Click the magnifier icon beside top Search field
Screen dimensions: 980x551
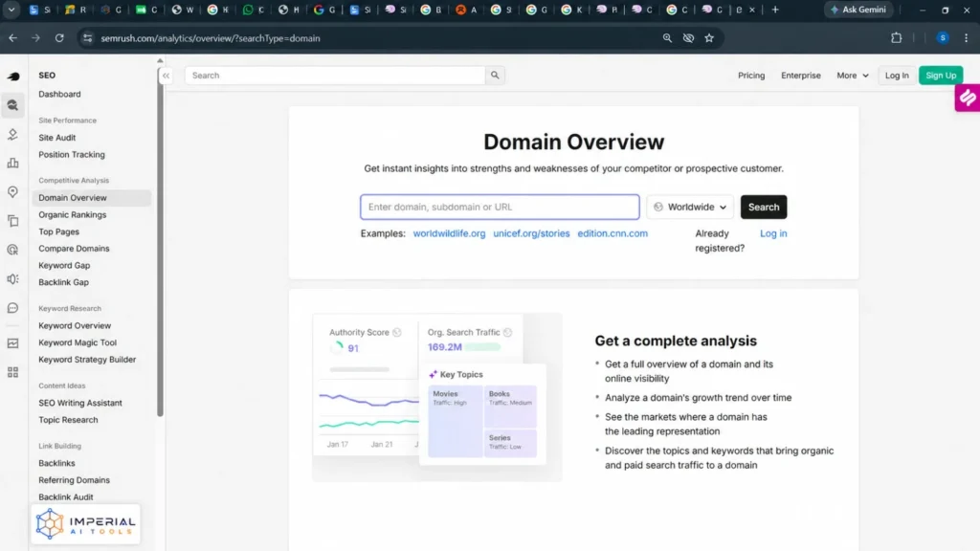click(x=495, y=75)
